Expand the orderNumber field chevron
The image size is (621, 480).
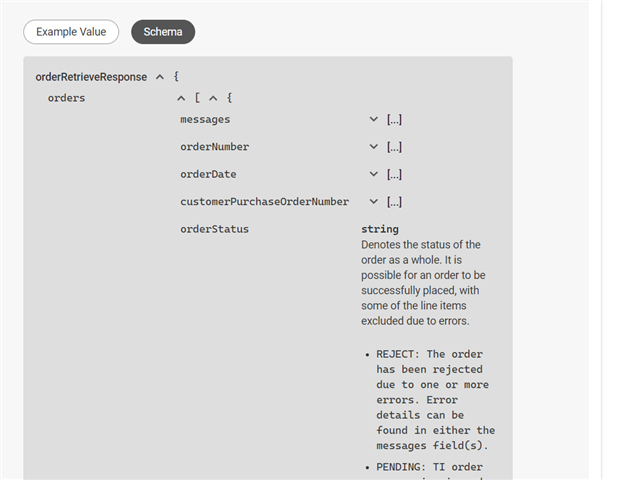tap(374, 147)
